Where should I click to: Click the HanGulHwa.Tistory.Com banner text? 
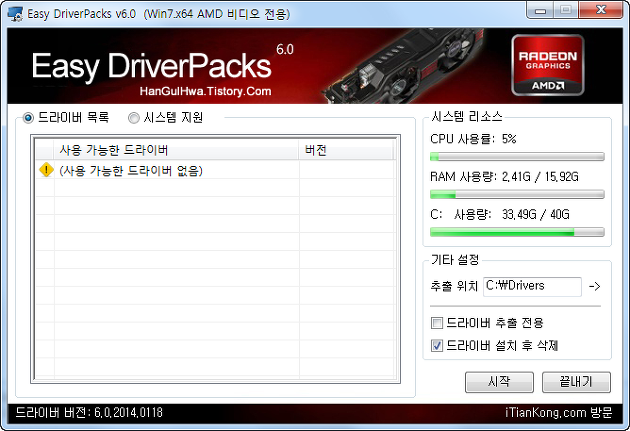[205, 91]
